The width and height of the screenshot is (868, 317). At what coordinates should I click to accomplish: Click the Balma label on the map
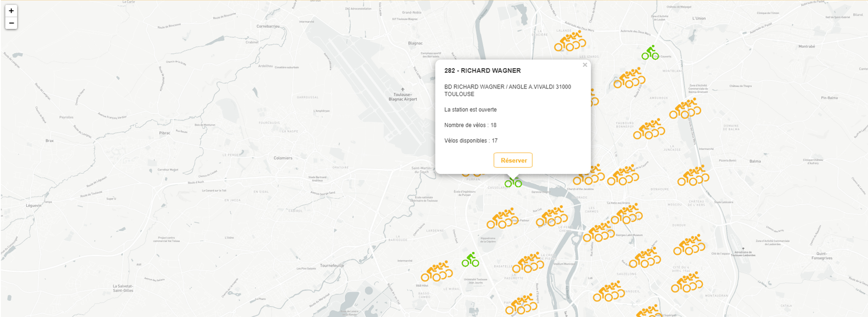coord(755,161)
